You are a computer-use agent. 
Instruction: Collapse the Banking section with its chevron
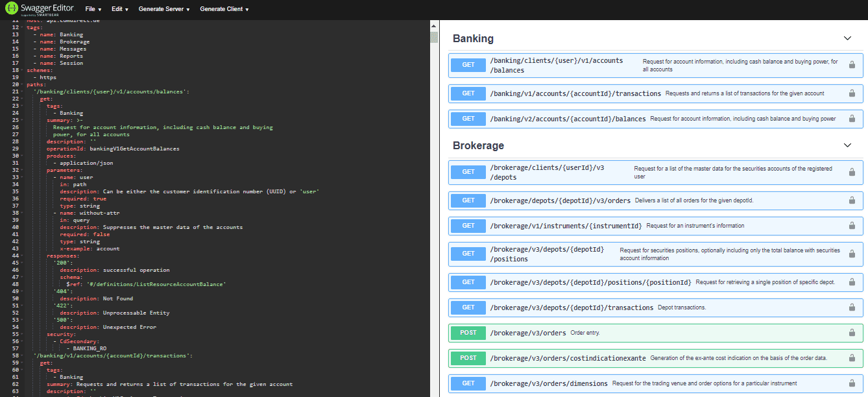[847, 38]
